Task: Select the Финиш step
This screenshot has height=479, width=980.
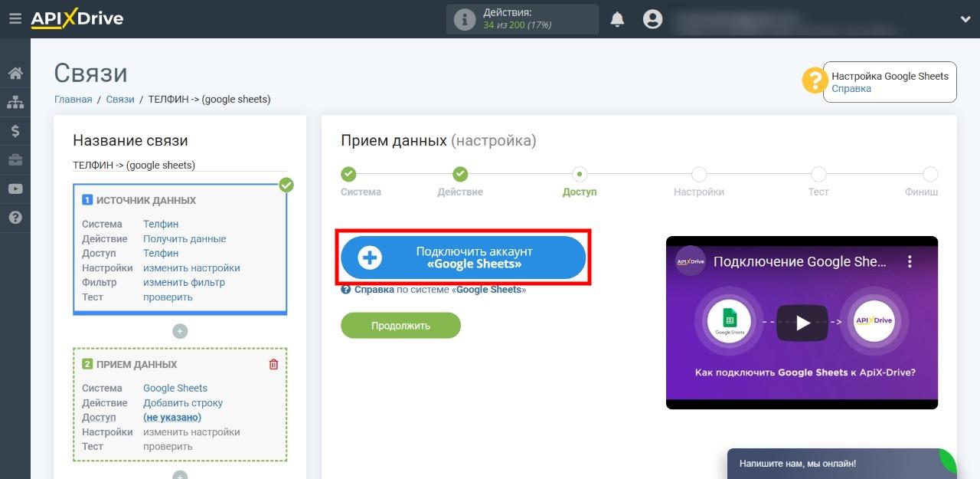Action: coord(922,182)
